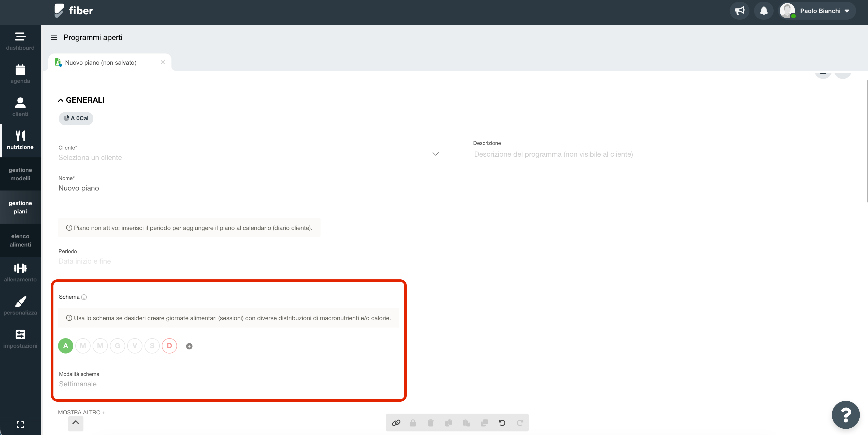Click the A 0Cal calorie chip
This screenshot has height=435, width=868.
tap(76, 118)
